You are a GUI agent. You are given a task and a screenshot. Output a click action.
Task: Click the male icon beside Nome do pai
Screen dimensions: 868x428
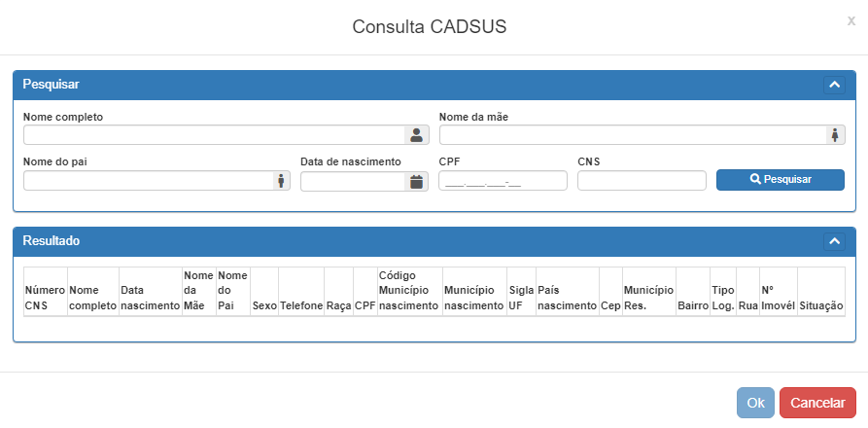281,181
